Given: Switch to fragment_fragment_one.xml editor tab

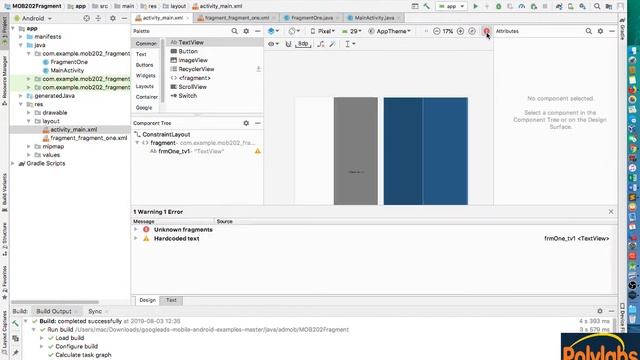Looking at the screenshot, I should [x=237, y=18].
